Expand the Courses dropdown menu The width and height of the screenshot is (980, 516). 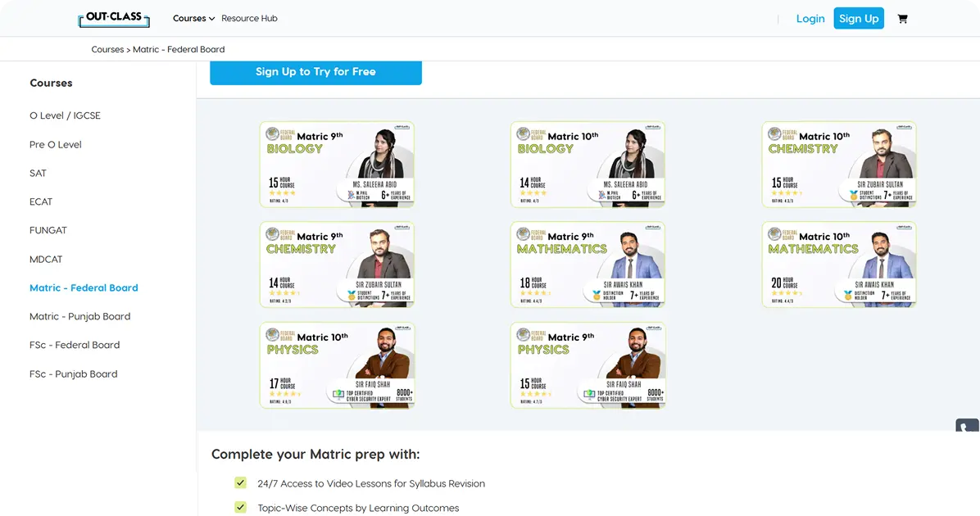point(193,19)
